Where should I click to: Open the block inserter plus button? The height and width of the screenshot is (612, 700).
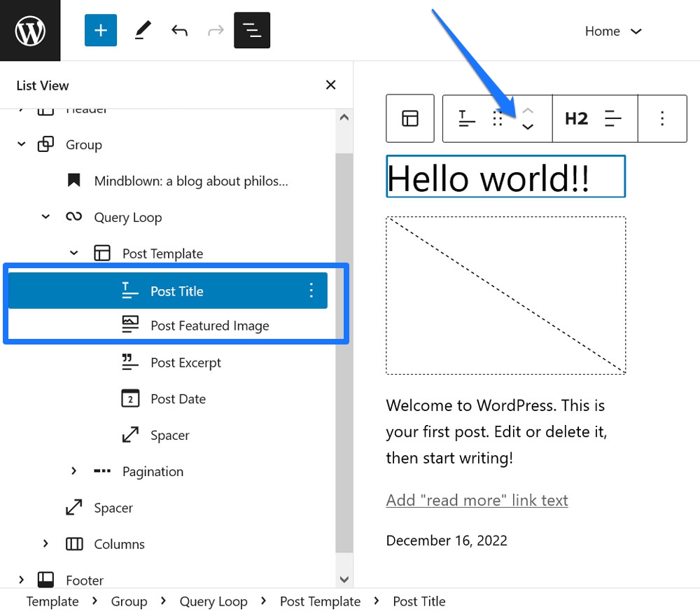point(101,31)
